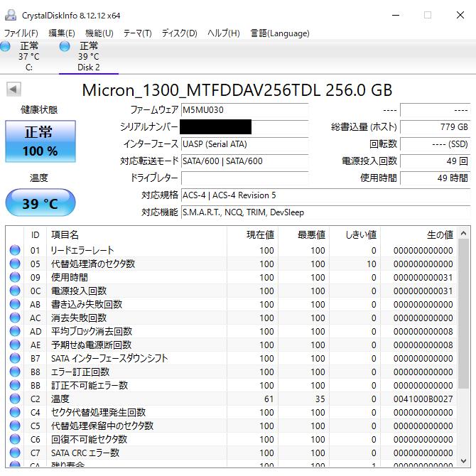Screen dimensions: 476x476
Task: Click status orb for 温度 attribute row
Action: (15, 399)
